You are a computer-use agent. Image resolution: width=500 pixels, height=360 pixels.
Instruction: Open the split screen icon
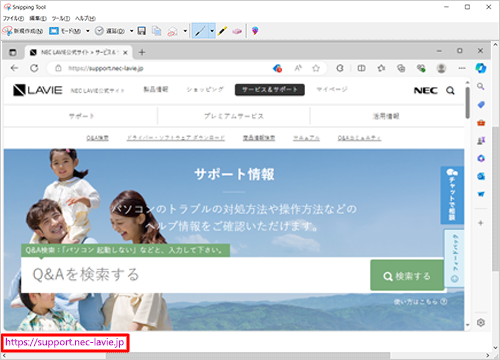tap(361, 68)
